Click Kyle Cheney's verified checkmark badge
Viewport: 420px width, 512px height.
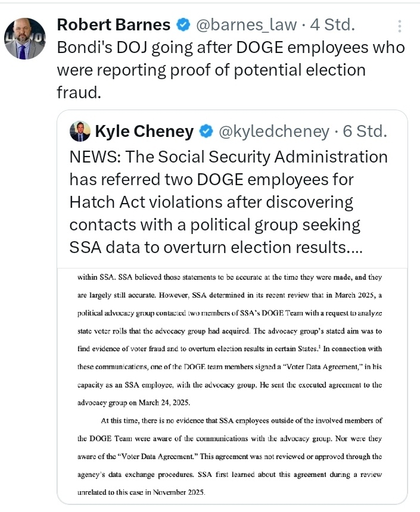coord(206,132)
